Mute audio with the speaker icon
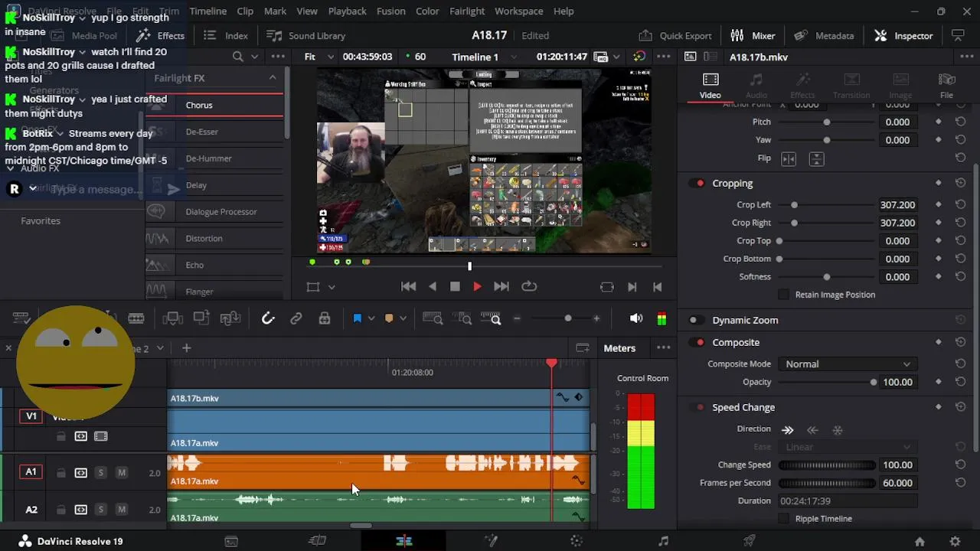This screenshot has height=551, width=980. pyautogui.click(x=636, y=318)
